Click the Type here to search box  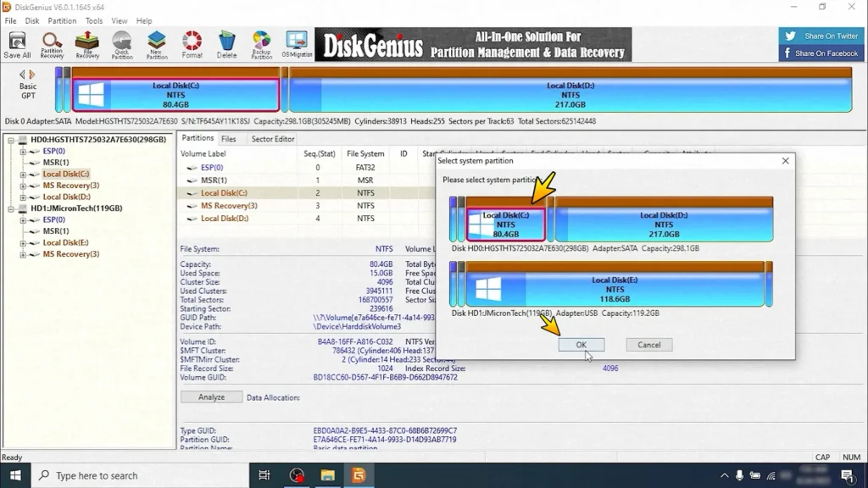140,475
